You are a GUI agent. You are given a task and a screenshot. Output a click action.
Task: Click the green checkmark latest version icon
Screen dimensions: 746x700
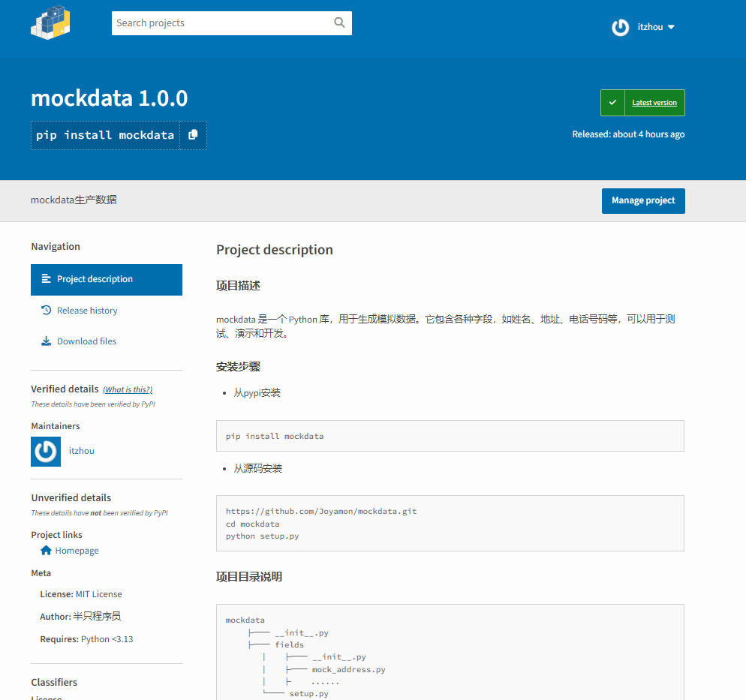coord(612,103)
